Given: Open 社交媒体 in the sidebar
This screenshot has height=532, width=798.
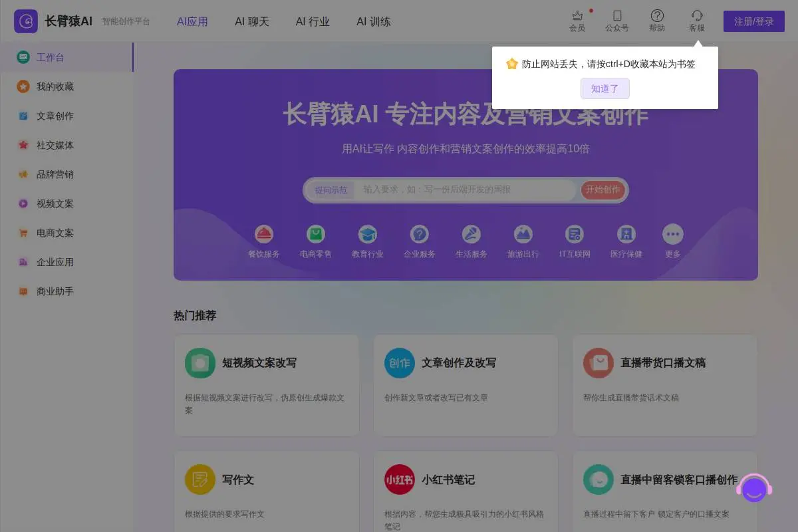Looking at the screenshot, I should [66, 145].
